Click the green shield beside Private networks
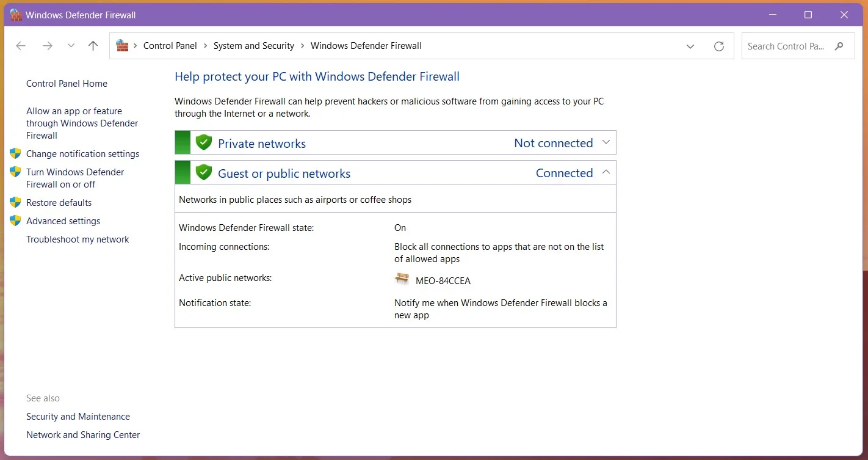868x460 pixels. pos(203,143)
